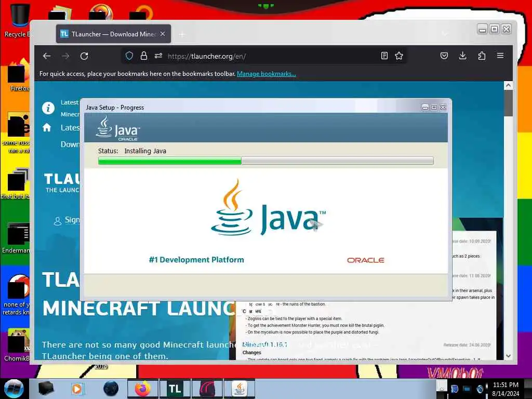Screen dimensions: 532x399
Task: Open the Firefox hamburger application menu
Action: coord(500,55)
